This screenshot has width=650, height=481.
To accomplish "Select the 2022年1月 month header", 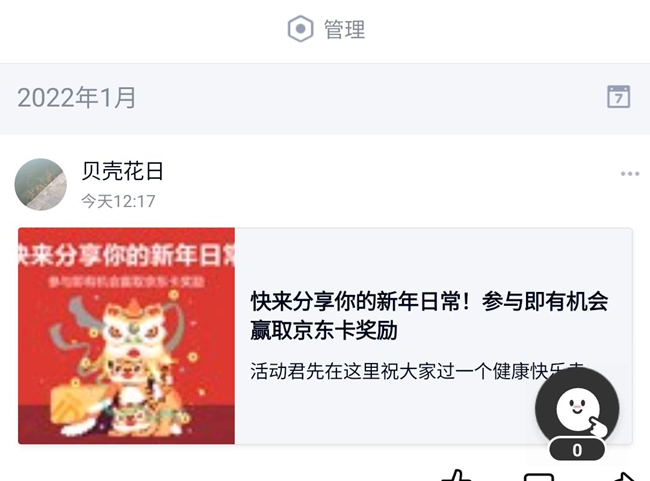I will 77,98.
